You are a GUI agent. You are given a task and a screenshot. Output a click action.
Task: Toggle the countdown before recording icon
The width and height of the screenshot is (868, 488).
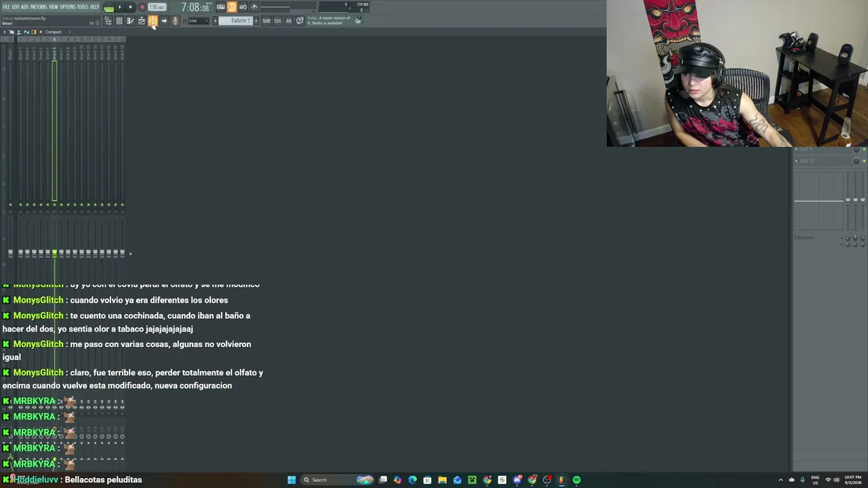232,7
